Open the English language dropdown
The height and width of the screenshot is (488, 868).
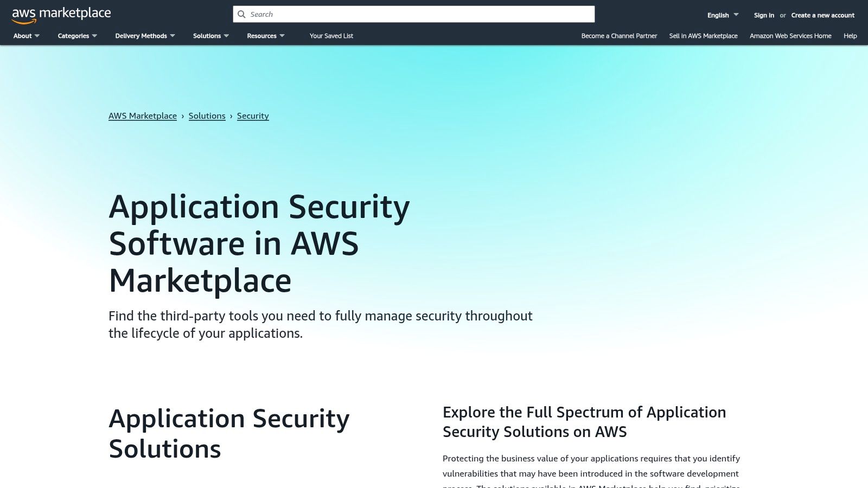click(x=723, y=15)
